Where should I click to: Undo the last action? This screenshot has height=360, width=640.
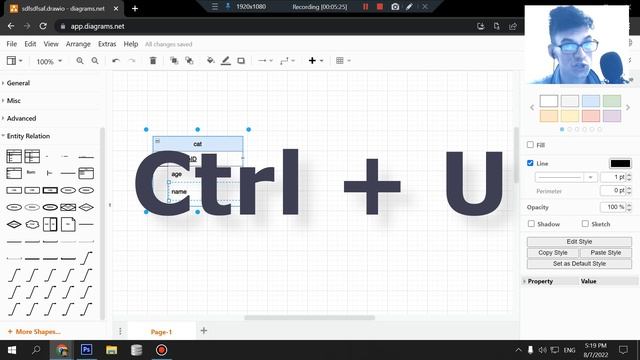coord(116,61)
